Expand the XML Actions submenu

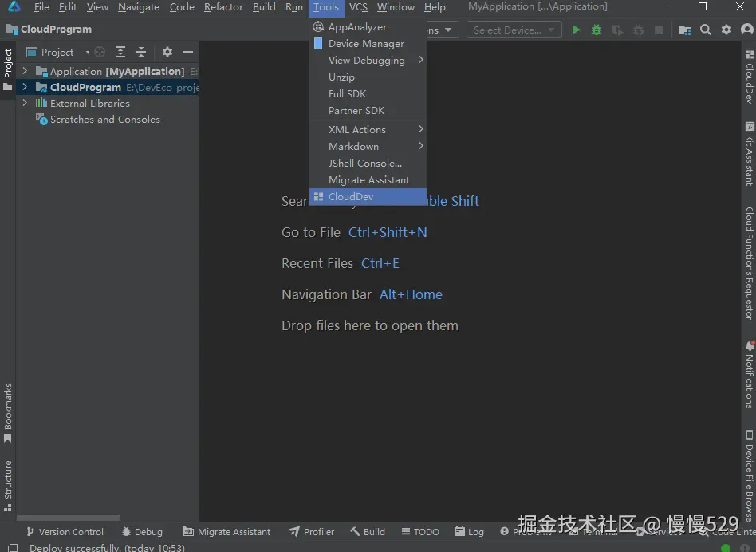pyautogui.click(x=368, y=130)
